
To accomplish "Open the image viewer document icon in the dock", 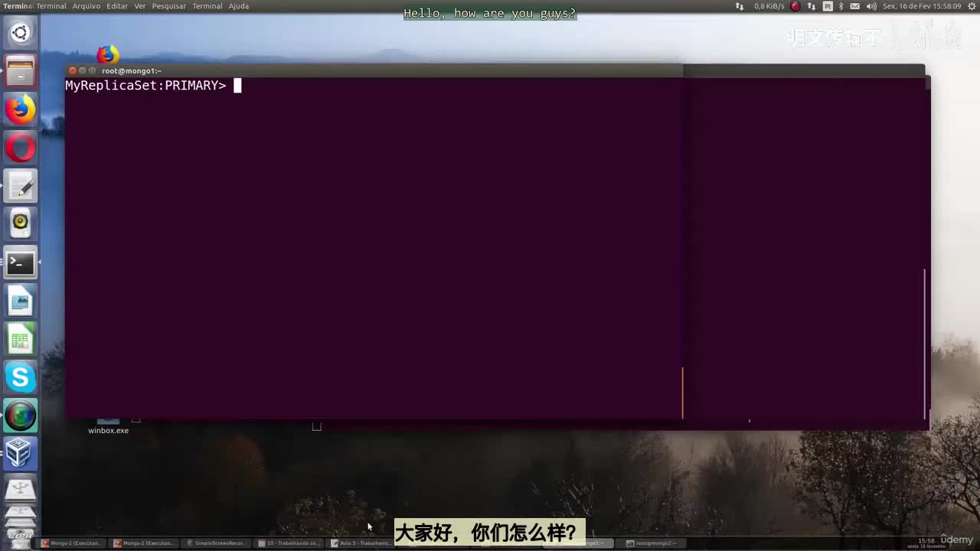I will (x=20, y=301).
